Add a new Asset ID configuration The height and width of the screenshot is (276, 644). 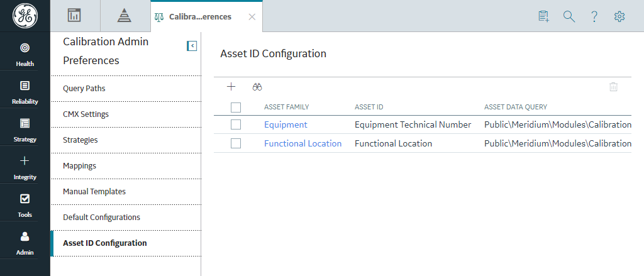(231, 87)
